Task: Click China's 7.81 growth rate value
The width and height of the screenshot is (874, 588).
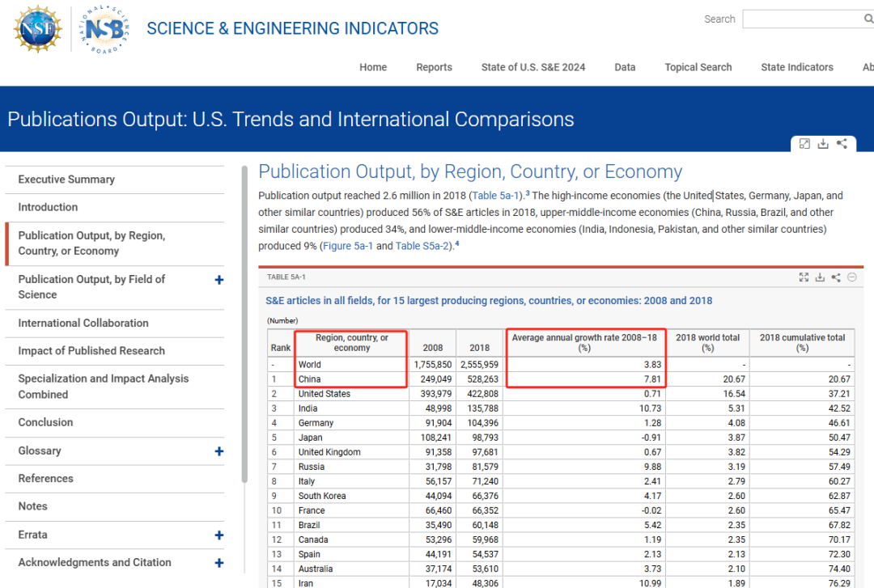Action: point(652,379)
